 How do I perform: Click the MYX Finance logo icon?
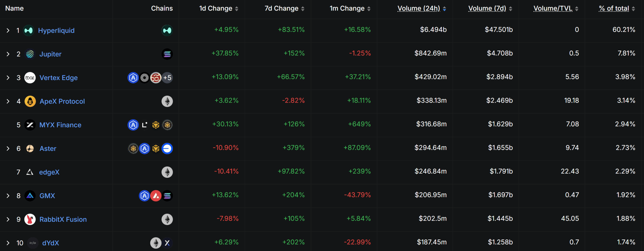pyautogui.click(x=30, y=125)
